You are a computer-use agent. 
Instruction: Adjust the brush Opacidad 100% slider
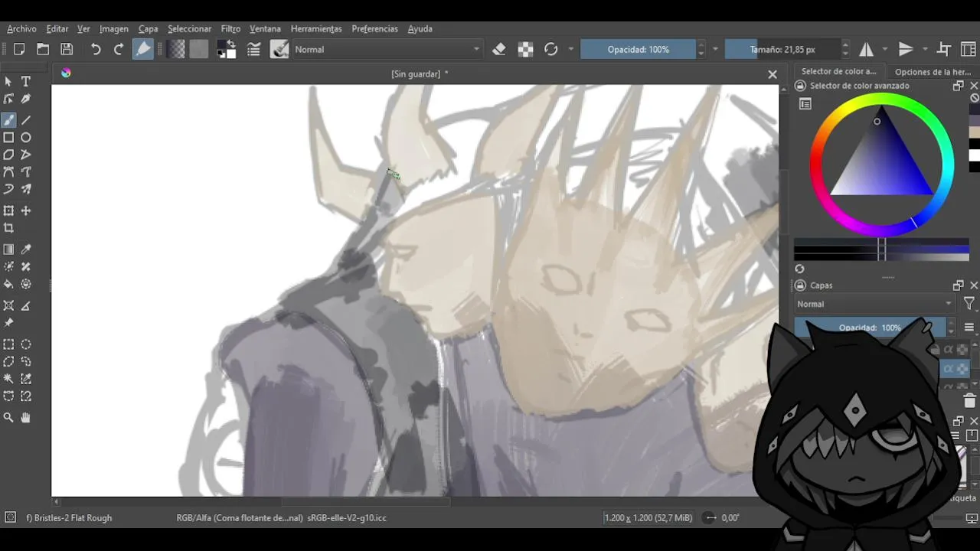point(638,49)
